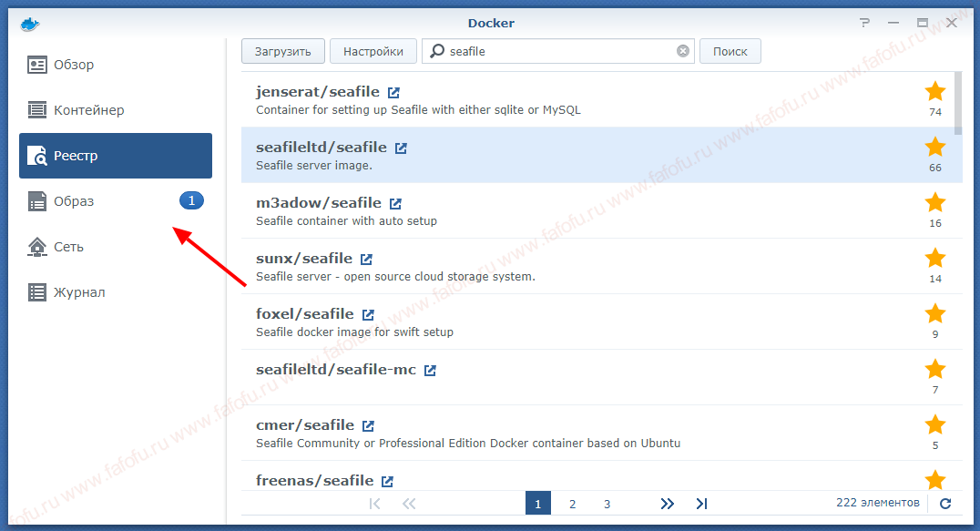Jump to the last results page
This screenshot has width=980, height=531.
click(702, 504)
